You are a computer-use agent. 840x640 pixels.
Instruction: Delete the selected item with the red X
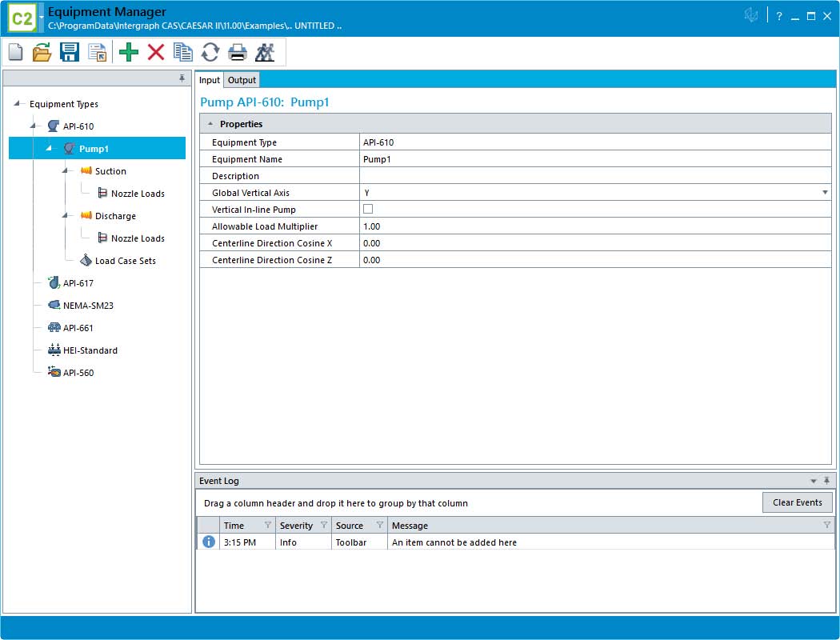[156, 52]
